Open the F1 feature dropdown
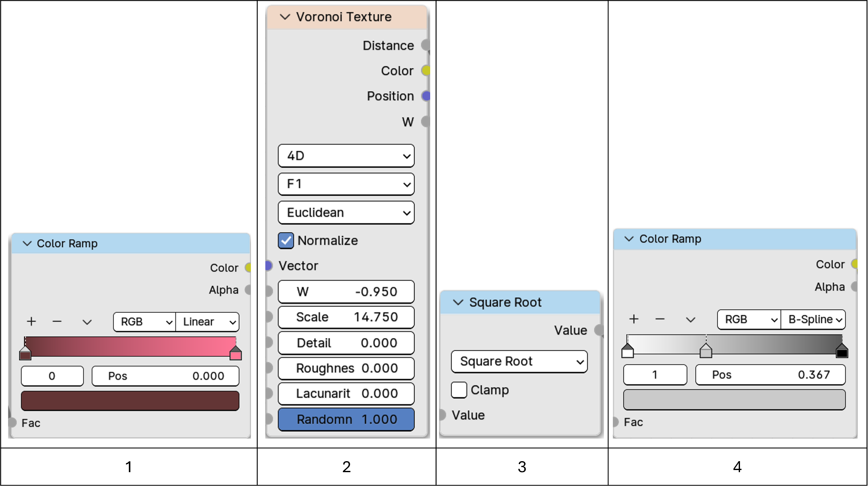 click(346, 184)
